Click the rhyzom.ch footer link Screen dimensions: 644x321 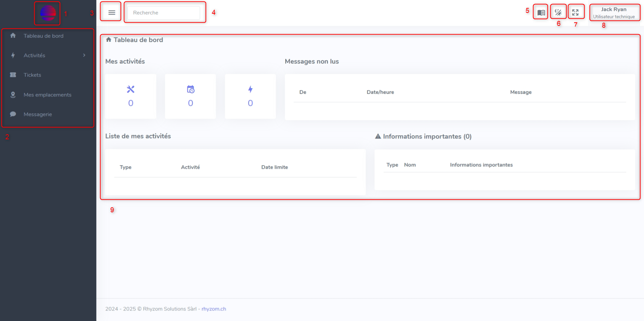[x=214, y=309]
